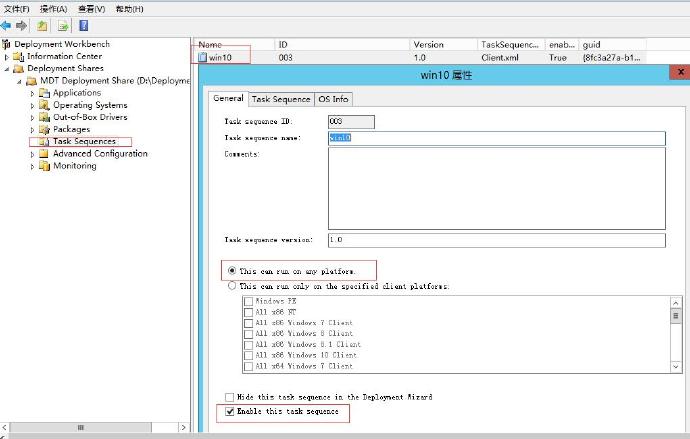This screenshot has height=439, width=690.
Task: Toggle Hide this task sequence checkbox
Action: 229,397
